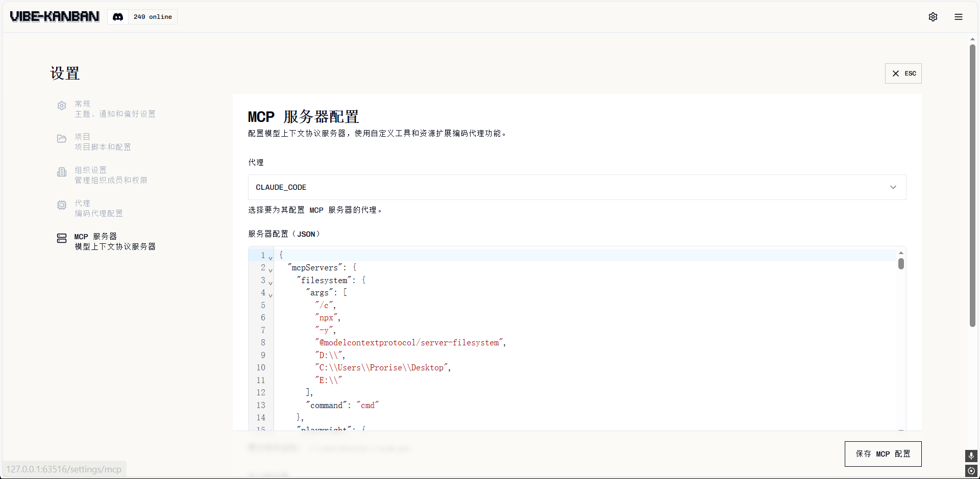This screenshot has width=980, height=479.
Task: Click the Projects folder icon
Action: click(62, 139)
